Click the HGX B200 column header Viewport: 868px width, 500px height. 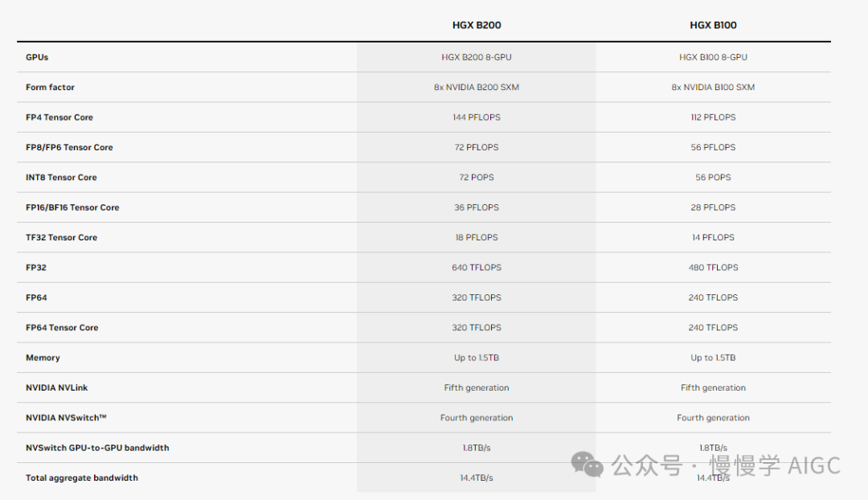pos(477,25)
